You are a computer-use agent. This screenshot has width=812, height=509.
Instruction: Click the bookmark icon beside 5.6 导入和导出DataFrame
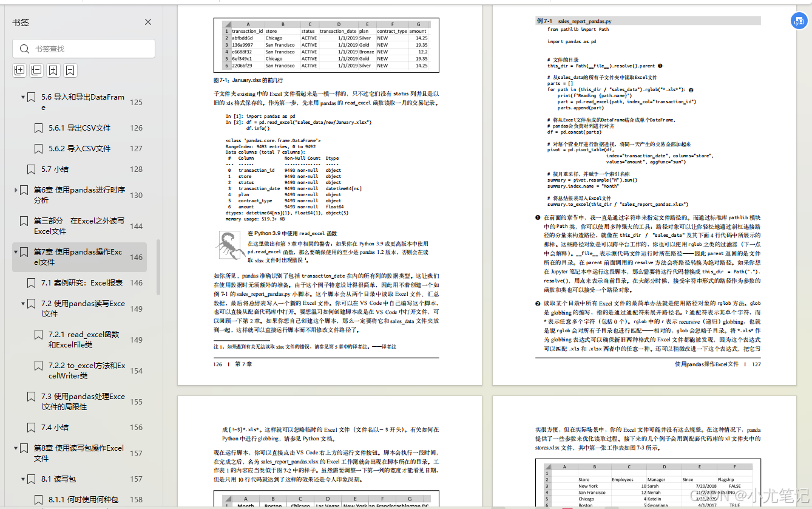click(x=31, y=97)
